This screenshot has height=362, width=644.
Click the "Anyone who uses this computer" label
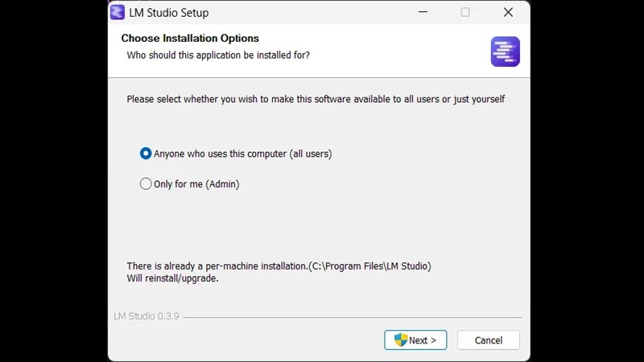point(242,154)
